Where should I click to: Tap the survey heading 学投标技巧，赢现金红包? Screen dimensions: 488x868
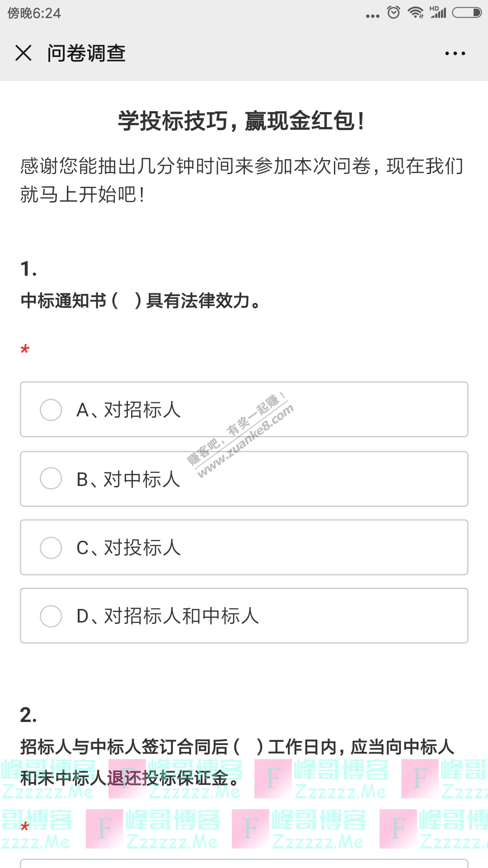241,121
